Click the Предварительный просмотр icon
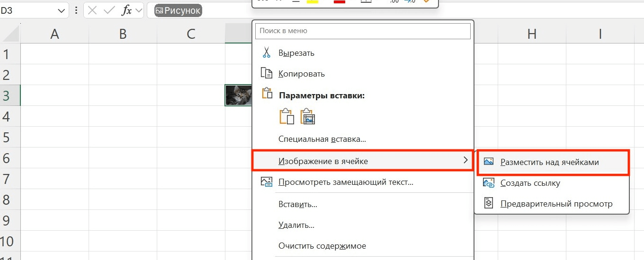The image size is (644, 260). pos(488,203)
